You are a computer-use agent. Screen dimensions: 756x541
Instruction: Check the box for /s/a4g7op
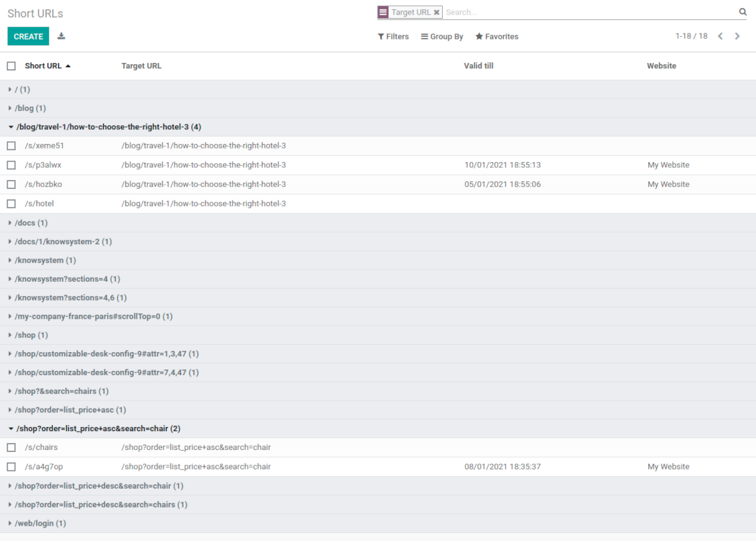11,467
